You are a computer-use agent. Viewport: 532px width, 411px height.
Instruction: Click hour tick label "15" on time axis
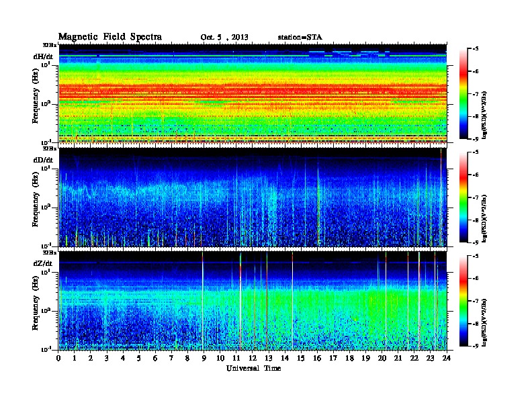301,358
